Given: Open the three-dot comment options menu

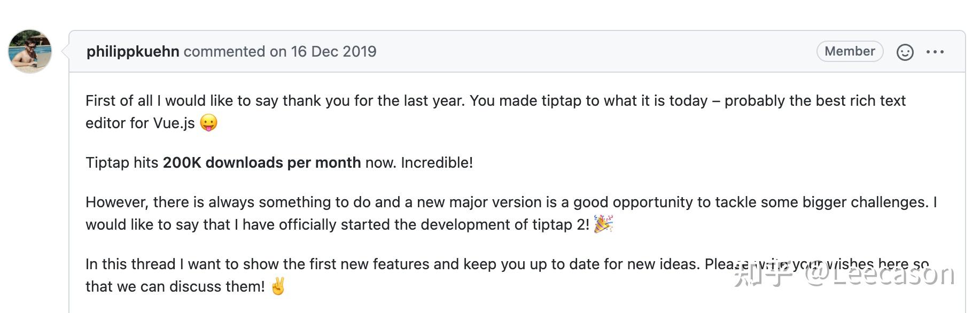Looking at the screenshot, I should click(x=935, y=52).
